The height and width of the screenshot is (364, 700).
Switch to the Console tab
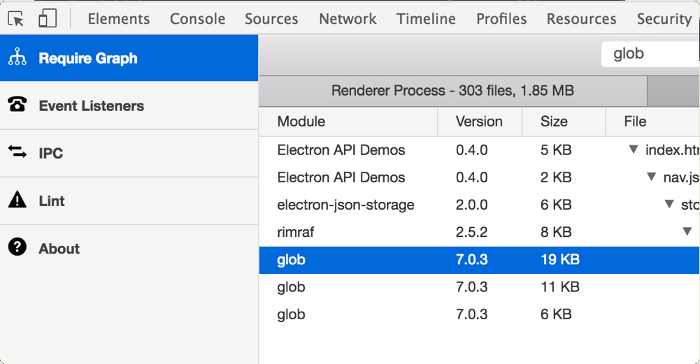(x=197, y=19)
